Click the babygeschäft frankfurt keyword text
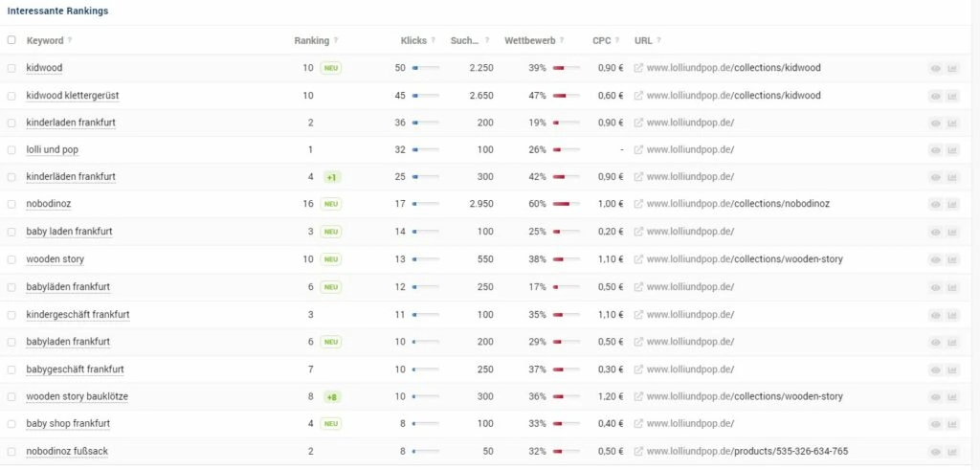Viewport: 980px width, 470px height. (x=75, y=369)
